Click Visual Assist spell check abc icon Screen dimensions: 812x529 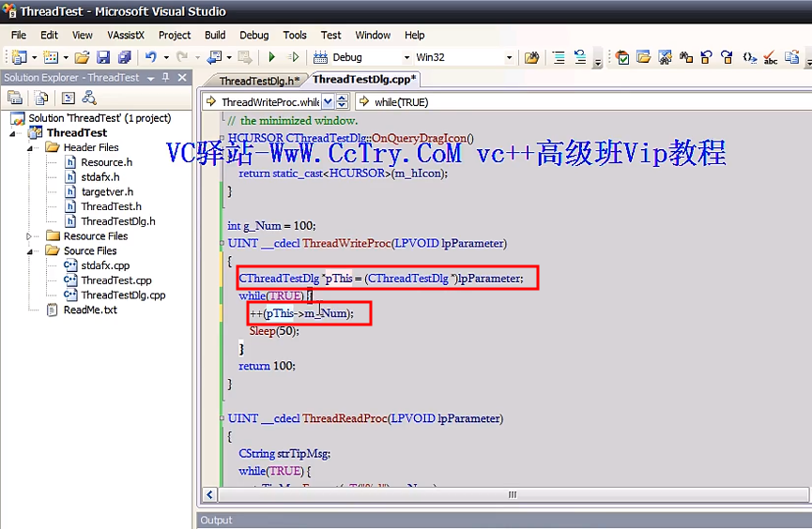click(771, 57)
